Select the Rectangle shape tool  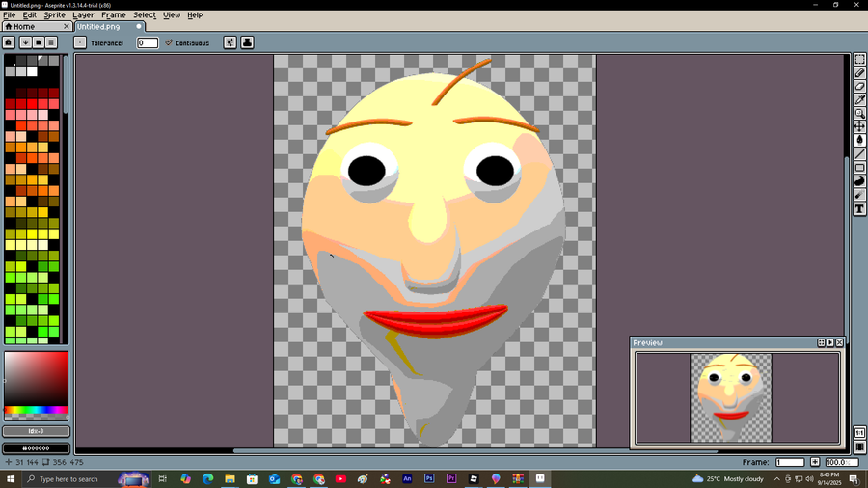(x=859, y=168)
